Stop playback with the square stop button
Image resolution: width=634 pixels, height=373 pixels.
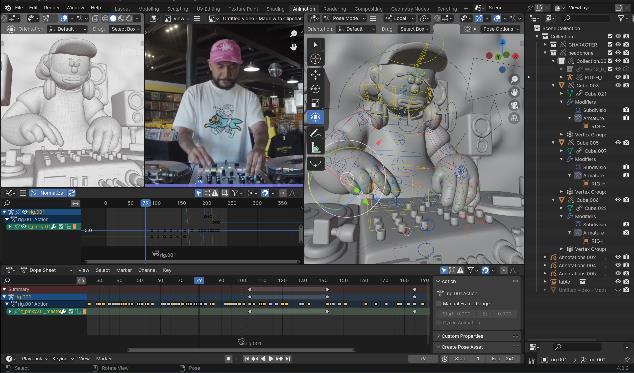(228, 359)
